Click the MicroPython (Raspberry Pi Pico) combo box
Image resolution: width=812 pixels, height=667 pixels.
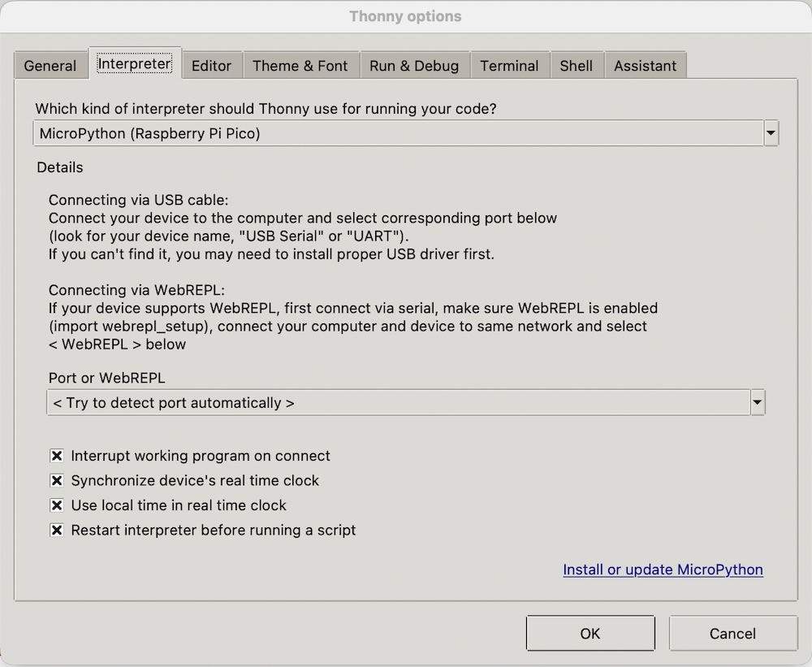pos(398,133)
